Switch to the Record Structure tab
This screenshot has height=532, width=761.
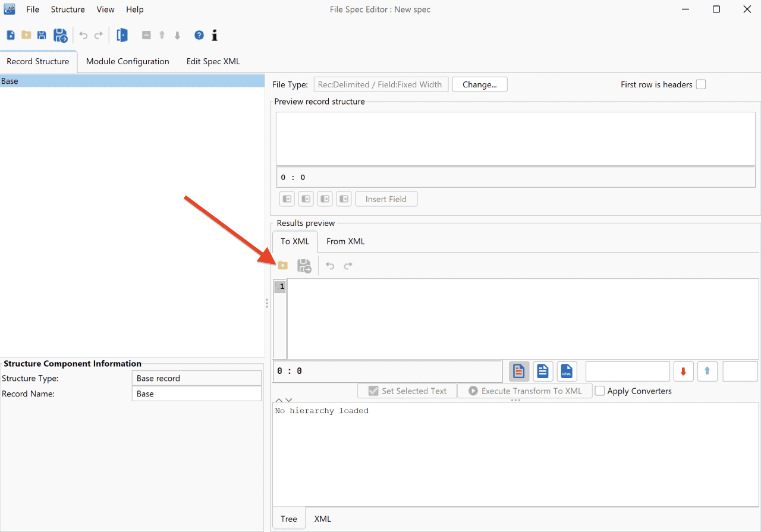tap(38, 61)
